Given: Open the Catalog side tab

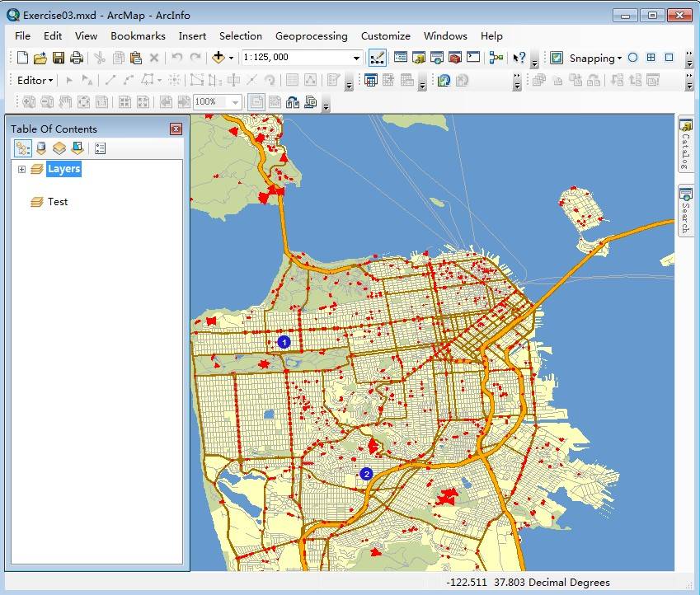Looking at the screenshot, I should 685,144.
